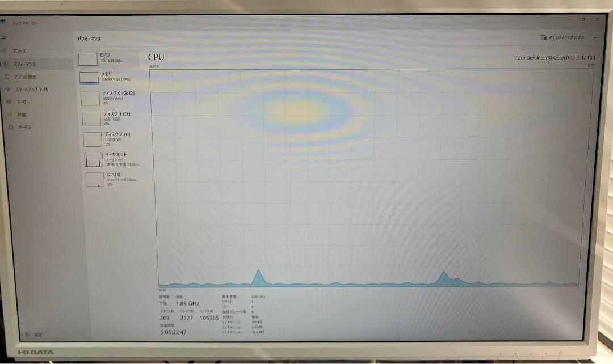Open the three-dots more options menu

pos(596,37)
